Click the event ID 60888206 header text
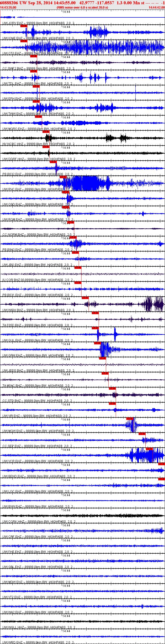This screenshot has width=165, height=644. pos(9,3)
